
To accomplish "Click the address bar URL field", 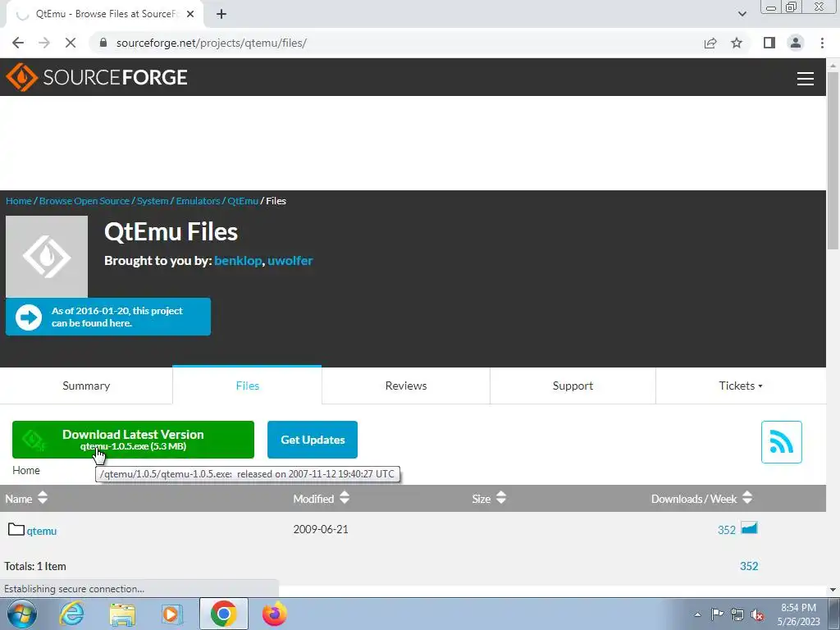I will [396, 43].
